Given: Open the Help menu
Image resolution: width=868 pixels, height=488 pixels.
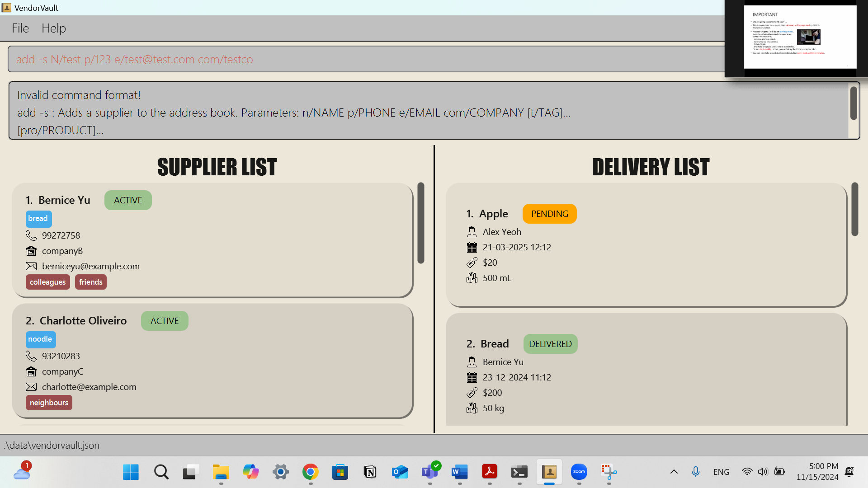Looking at the screenshot, I should 54,28.
